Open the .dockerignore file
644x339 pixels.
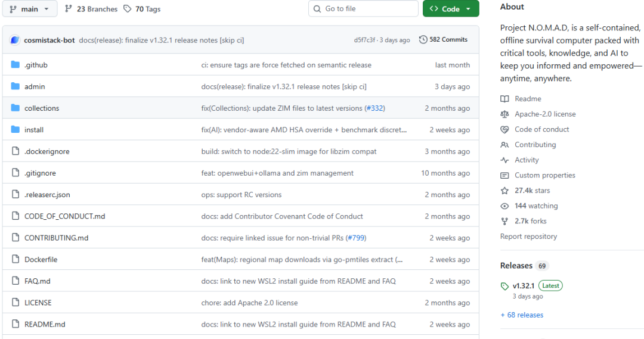click(47, 151)
